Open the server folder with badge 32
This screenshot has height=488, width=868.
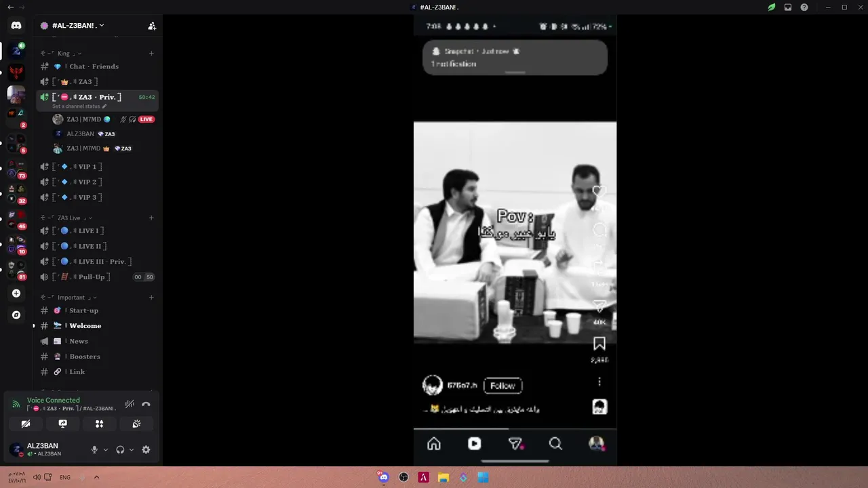[16, 195]
